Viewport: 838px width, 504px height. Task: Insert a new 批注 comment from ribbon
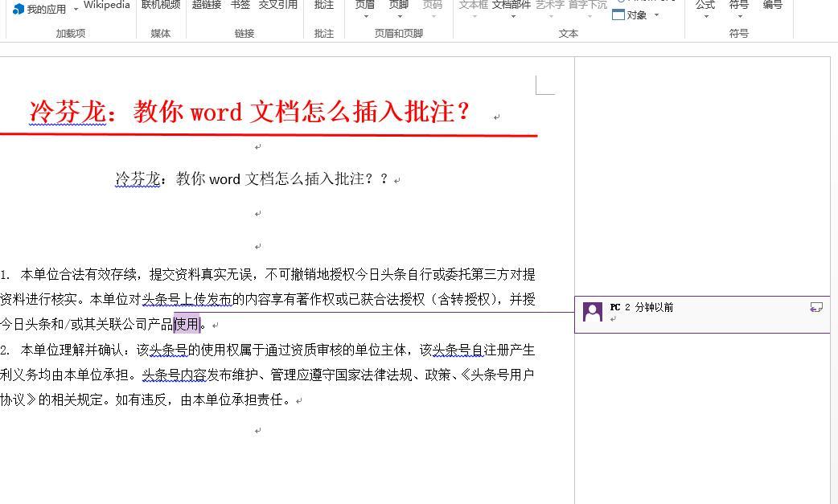pyautogui.click(x=324, y=6)
